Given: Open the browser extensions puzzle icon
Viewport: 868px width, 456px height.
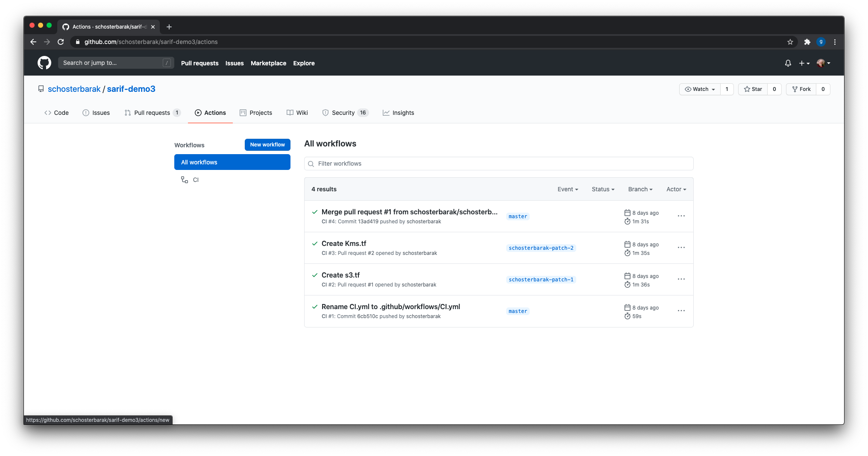Looking at the screenshot, I should point(807,42).
